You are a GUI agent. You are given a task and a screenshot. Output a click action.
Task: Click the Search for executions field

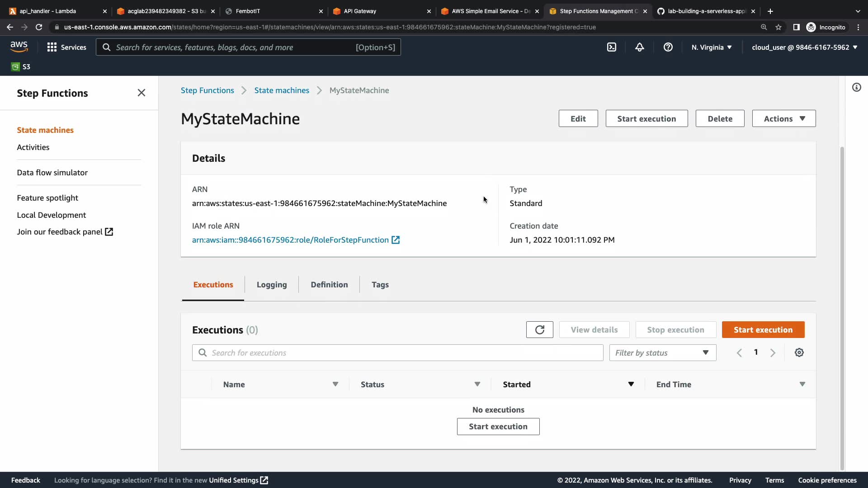(x=398, y=353)
